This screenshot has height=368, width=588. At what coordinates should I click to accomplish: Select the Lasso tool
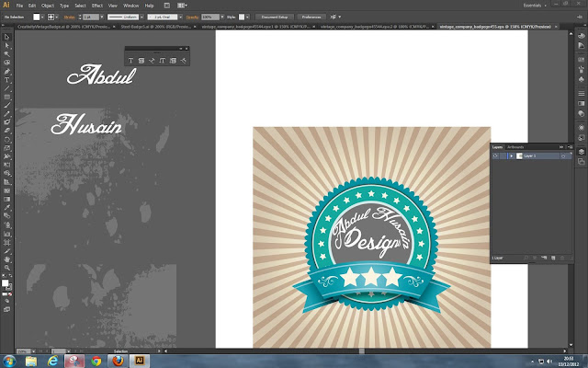tap(6, 63)
